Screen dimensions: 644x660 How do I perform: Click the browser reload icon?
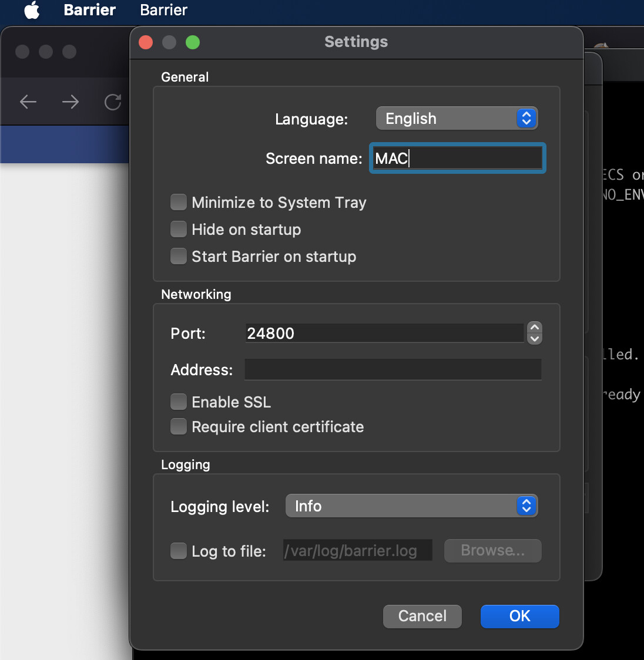click(x=112, y=102)
